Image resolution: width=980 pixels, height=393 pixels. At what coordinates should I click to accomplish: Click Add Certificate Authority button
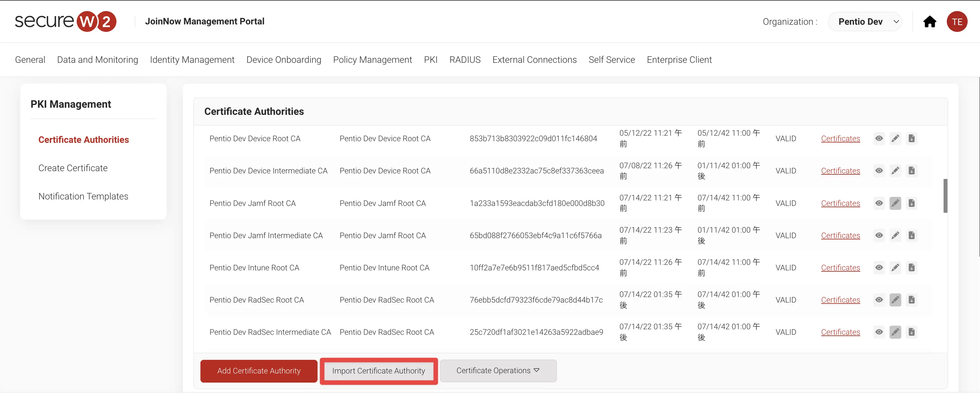[259, 371]
